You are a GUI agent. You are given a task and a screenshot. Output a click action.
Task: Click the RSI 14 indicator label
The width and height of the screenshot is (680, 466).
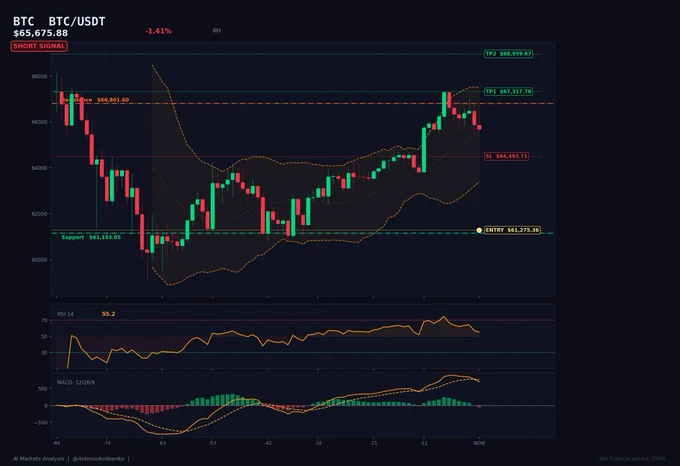click(65, 314)
